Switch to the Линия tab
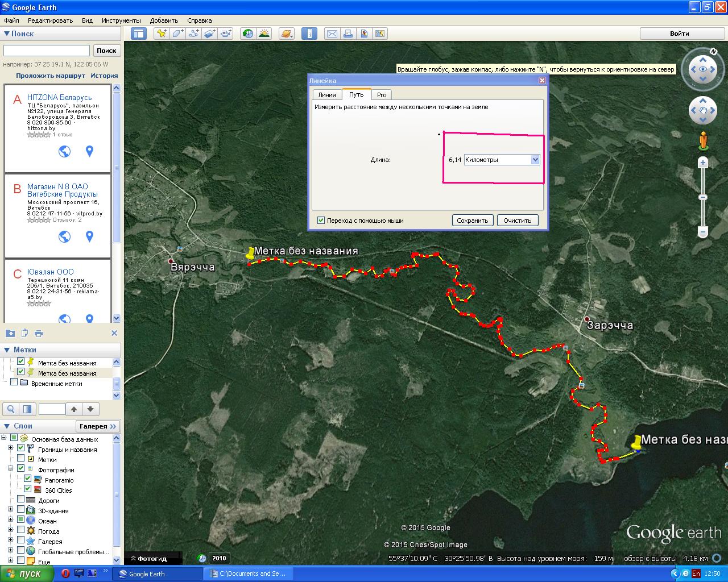 pyautogui.click(x=326, y=95)
